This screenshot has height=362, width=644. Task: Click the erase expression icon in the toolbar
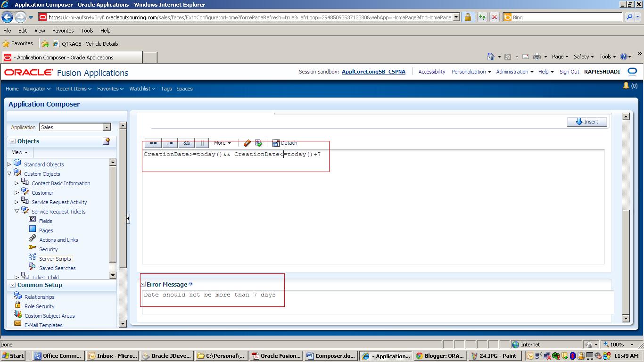coord(247,143)
